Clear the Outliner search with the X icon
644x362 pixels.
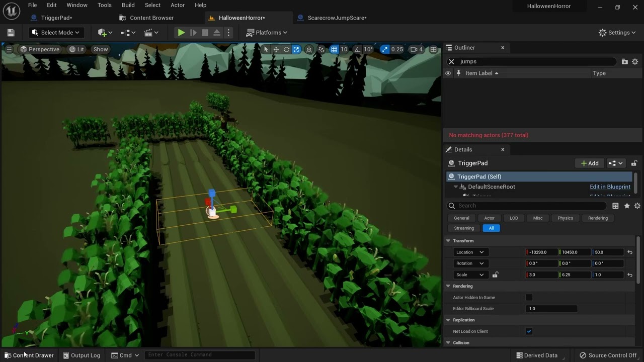point(451,61)
